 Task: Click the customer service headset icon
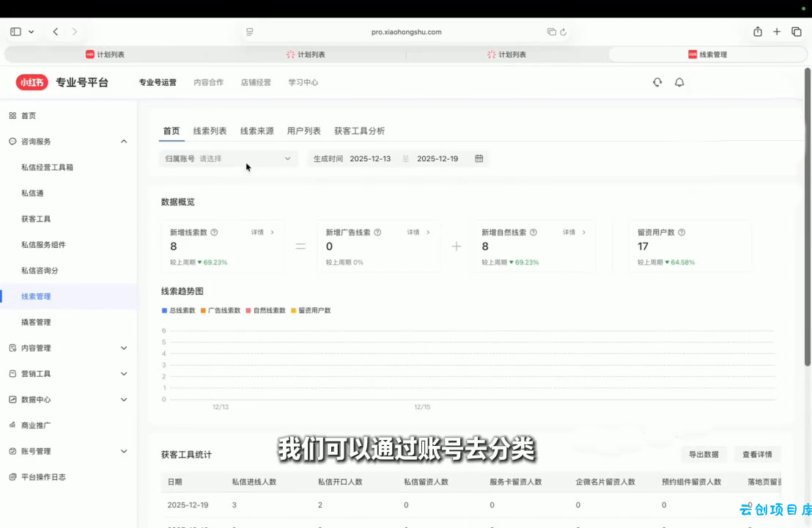(x=657, y=83)
